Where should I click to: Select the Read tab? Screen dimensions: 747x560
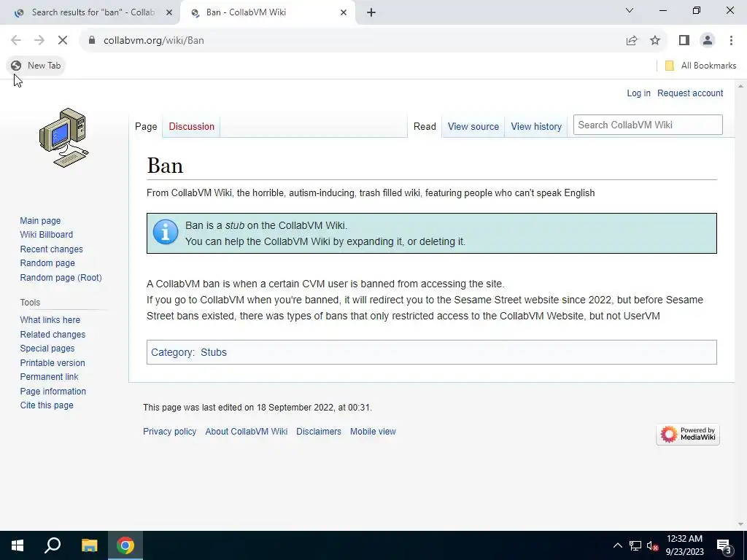tap(425, 126)
